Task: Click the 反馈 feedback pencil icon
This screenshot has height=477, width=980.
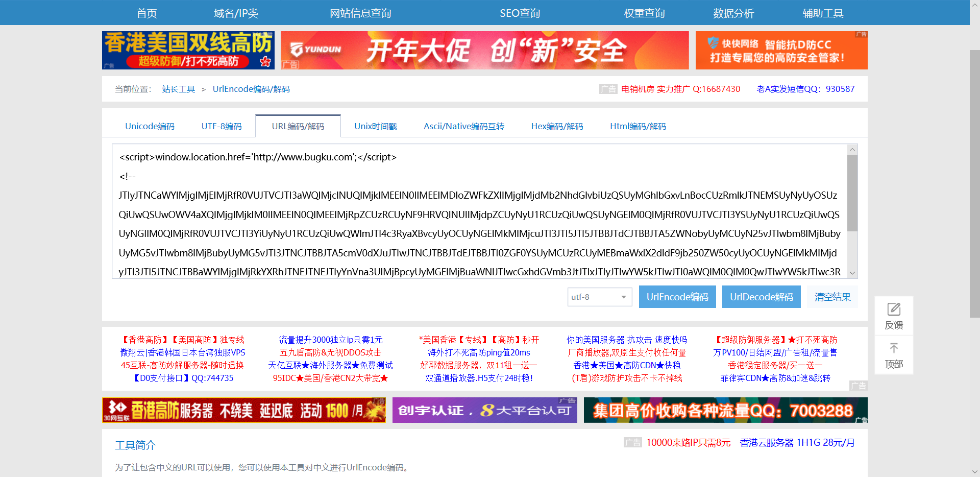Action: coord(894,308)
